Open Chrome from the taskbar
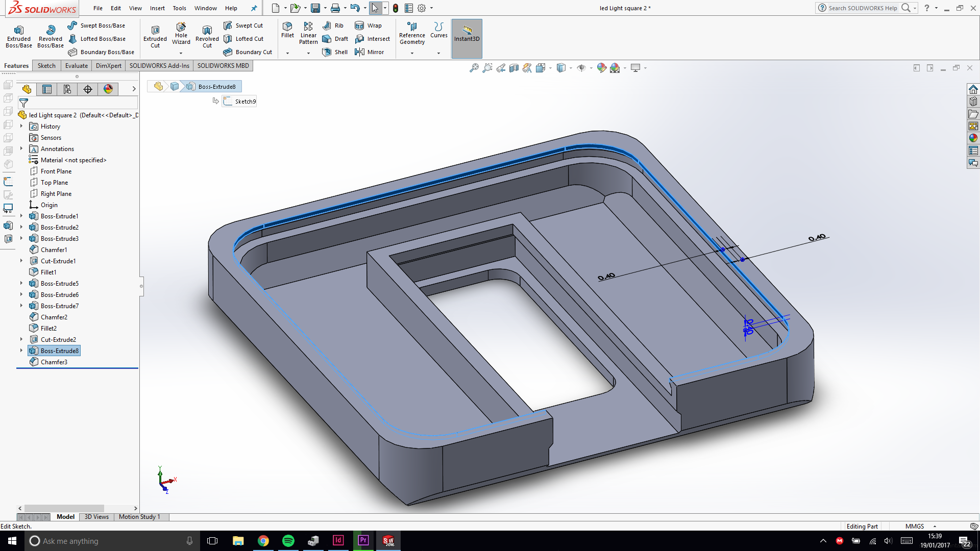This screenshot has height=551, width=980. (263, 541)
